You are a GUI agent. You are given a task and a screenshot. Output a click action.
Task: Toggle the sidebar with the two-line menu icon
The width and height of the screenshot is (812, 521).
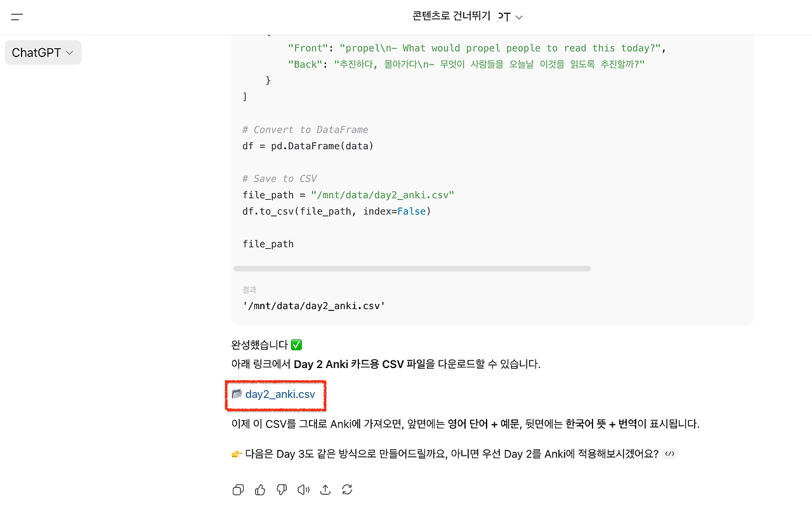pyautogui.click(x=17, y=17)
